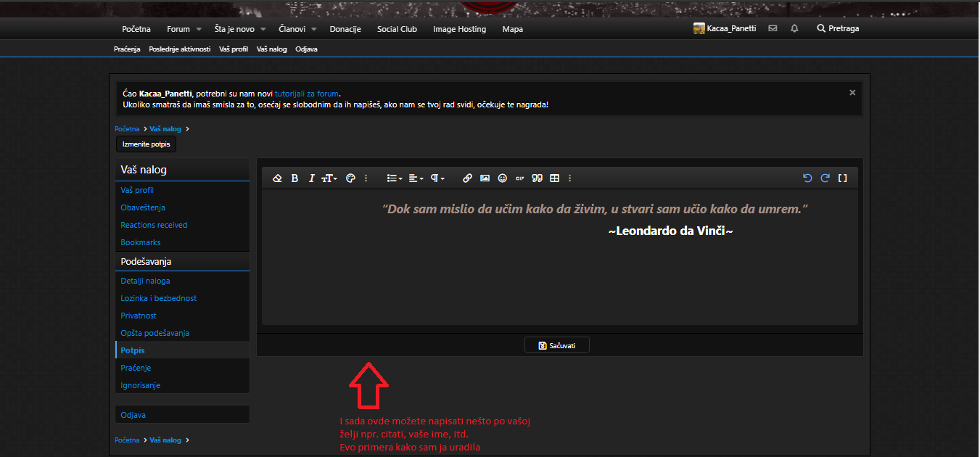Click Odjava in the sub-navigation bar
This screenshot has height=457, width=980.
click(306, 49)
